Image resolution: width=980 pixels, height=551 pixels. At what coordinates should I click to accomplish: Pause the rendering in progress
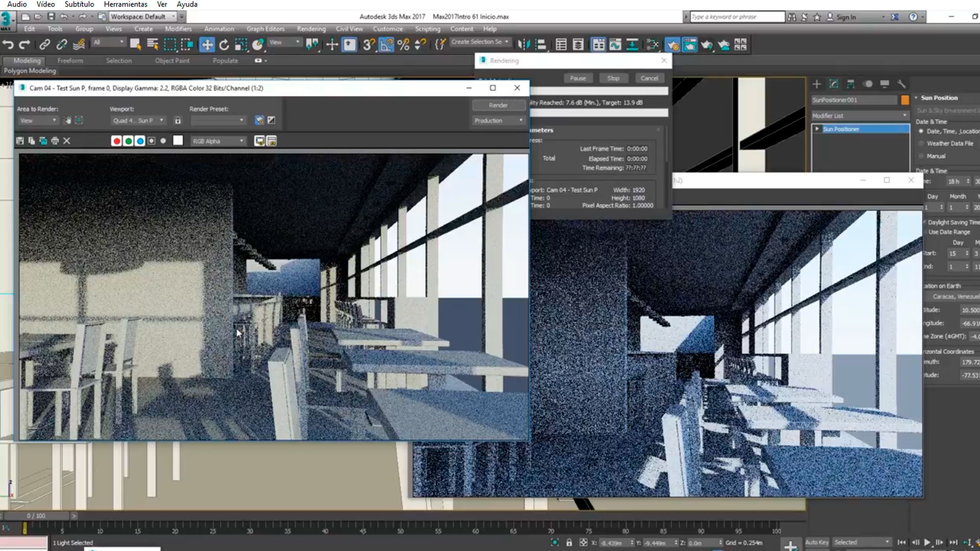578,78
